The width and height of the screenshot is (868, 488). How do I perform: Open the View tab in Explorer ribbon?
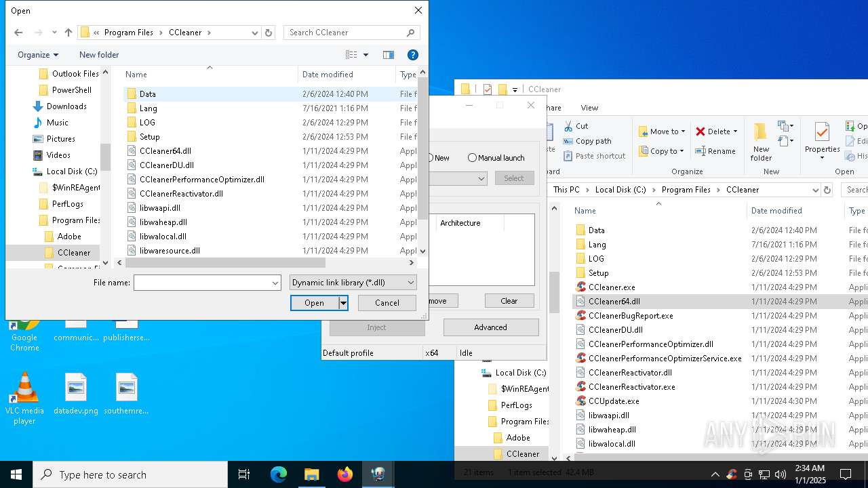coord(589,108)
